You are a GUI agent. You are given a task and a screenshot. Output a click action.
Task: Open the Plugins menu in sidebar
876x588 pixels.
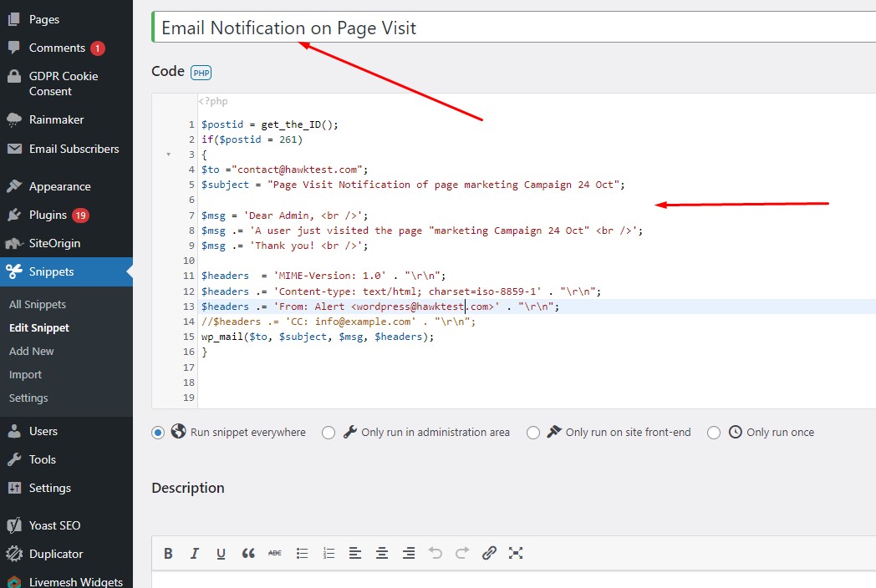[48, 215]
